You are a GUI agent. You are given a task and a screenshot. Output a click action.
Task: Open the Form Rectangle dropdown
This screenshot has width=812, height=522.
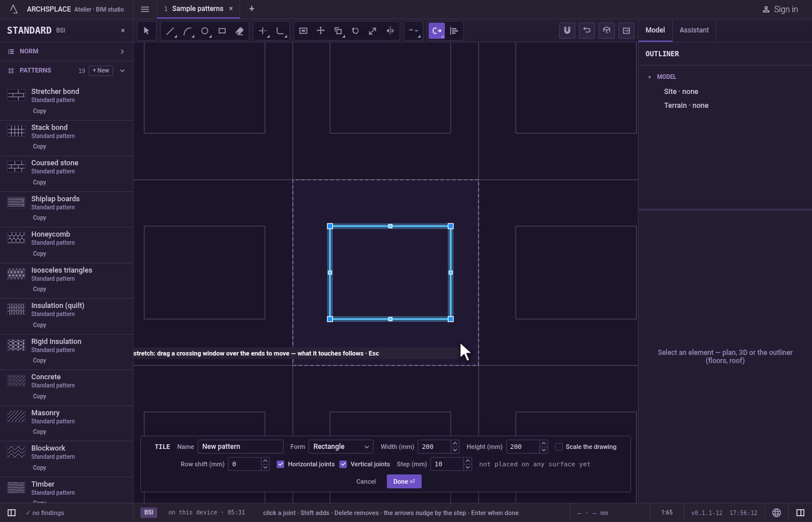341,447
